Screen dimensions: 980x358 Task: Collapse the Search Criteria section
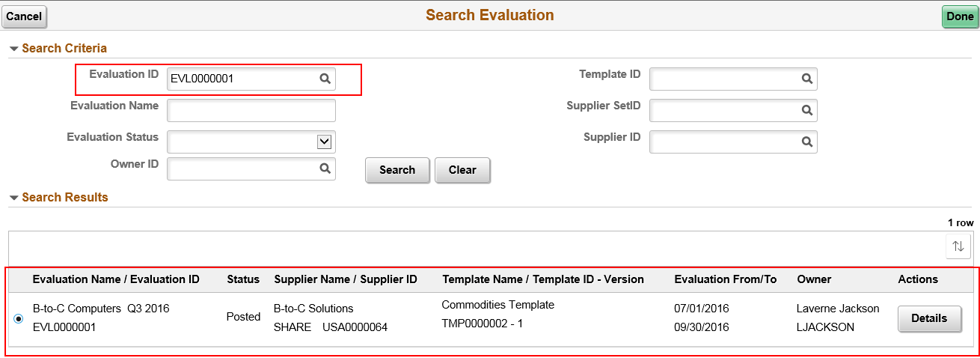click(13, 49)
